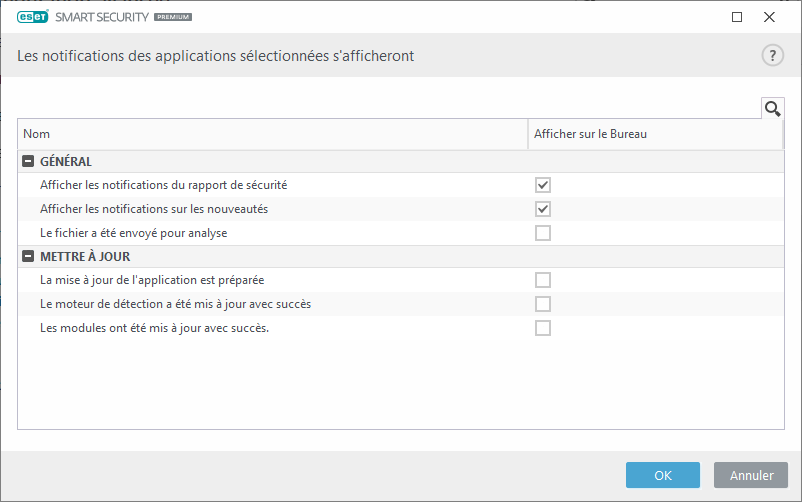Sort by the Nom column header

(x=273, y=134)
